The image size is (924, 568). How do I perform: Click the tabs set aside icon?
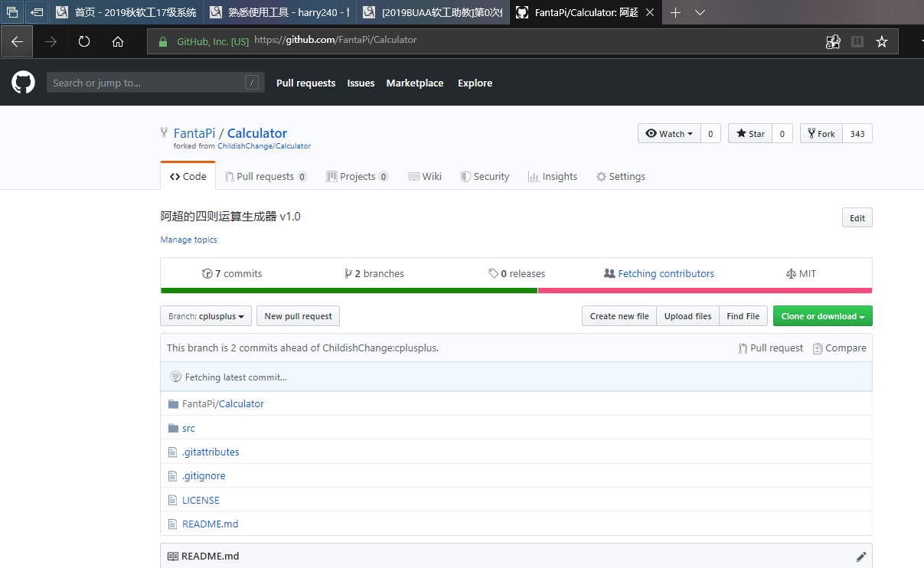pyautogui.click(x=11, y=12)
